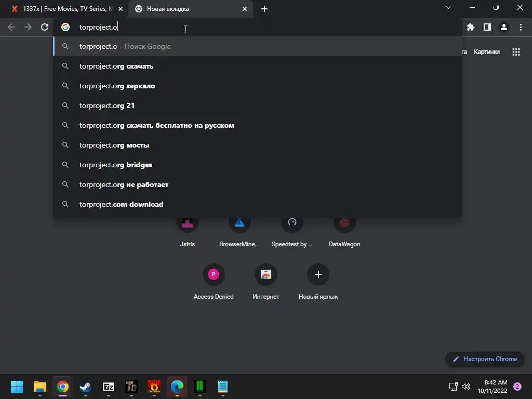Select suggestion torproject.org 21

(258, 105)
